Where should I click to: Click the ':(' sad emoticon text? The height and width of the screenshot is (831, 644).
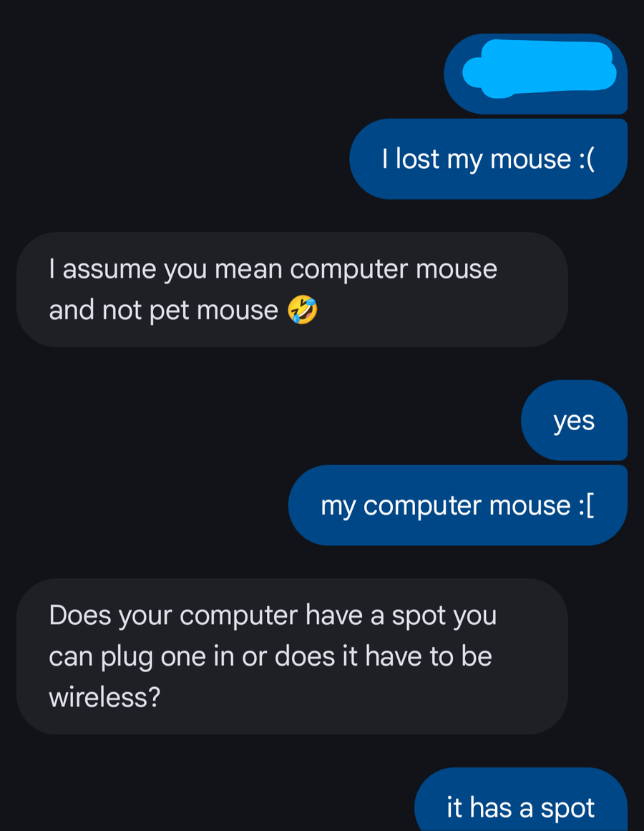[x=587, y=159]
